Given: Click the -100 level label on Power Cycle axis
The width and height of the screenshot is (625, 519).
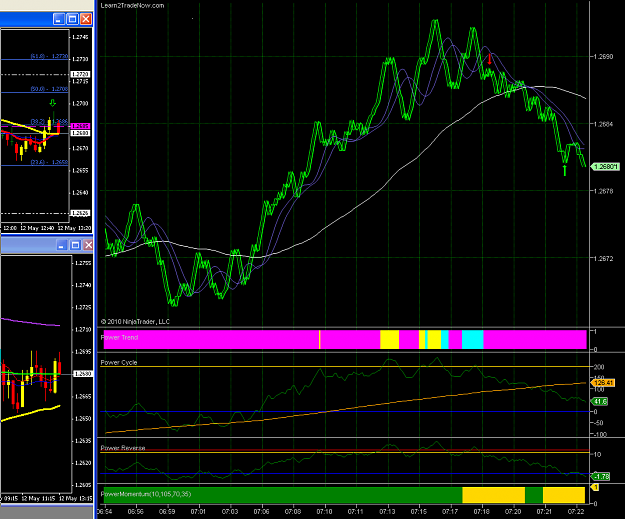Looking at the screenshot, I should point(599,434).
